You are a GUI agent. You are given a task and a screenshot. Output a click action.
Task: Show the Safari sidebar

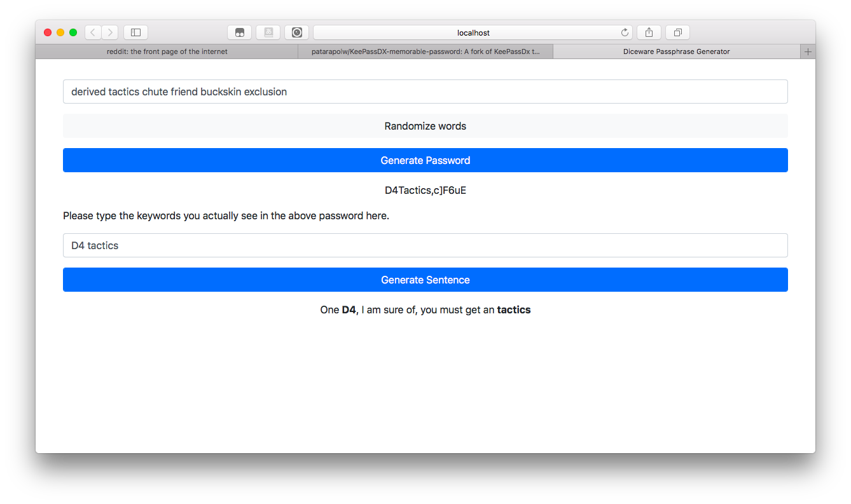pos(135,32)
